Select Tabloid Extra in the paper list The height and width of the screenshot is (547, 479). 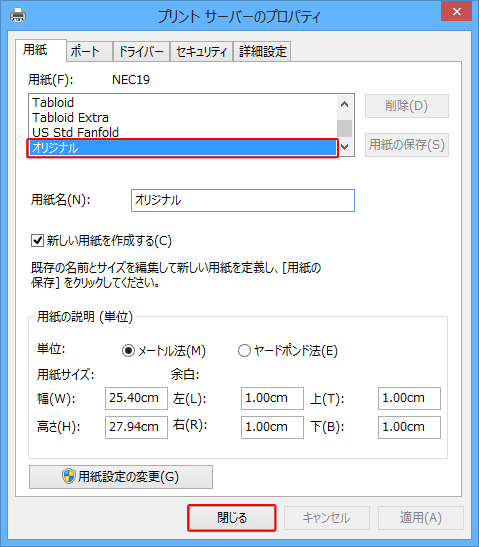[70, 118]
